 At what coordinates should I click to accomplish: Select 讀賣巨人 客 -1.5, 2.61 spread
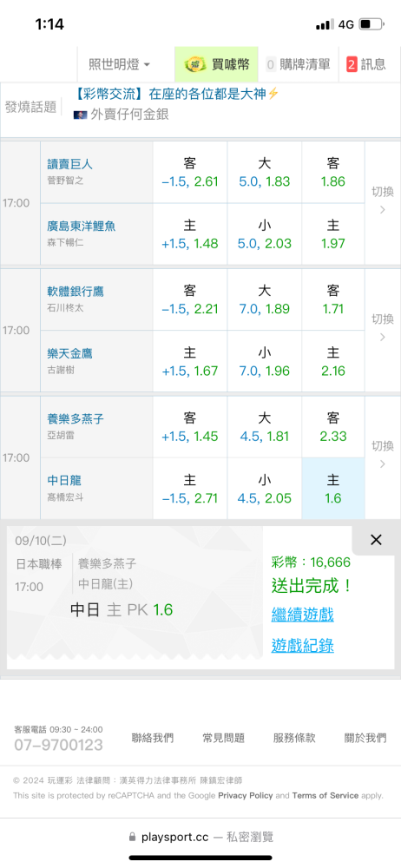click(190, 172)
